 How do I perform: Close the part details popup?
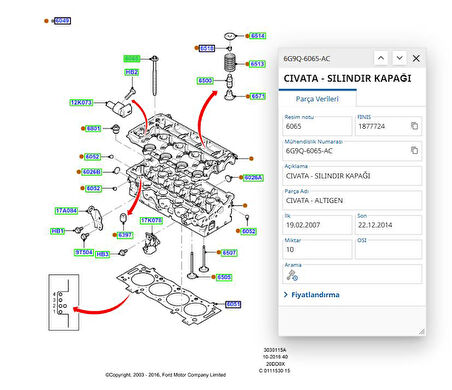[x=416, y=58]
